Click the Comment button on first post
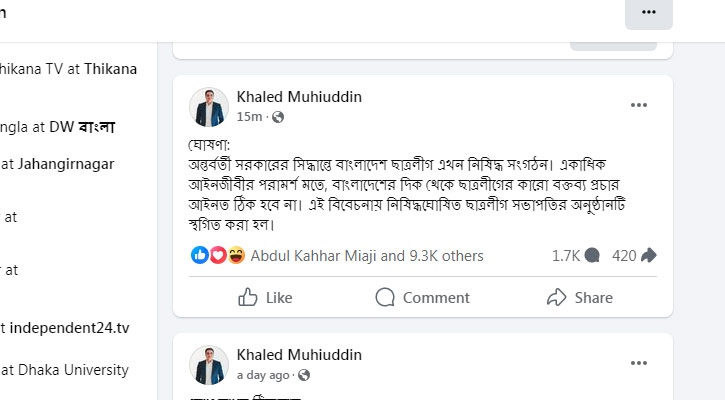 [x=422, y=297]
